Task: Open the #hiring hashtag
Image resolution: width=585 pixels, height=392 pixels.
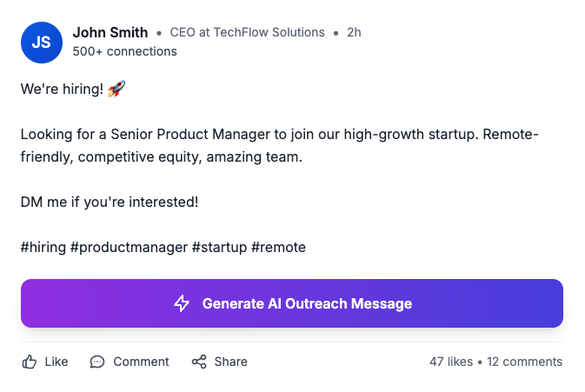Action: [x=43, y=248]
